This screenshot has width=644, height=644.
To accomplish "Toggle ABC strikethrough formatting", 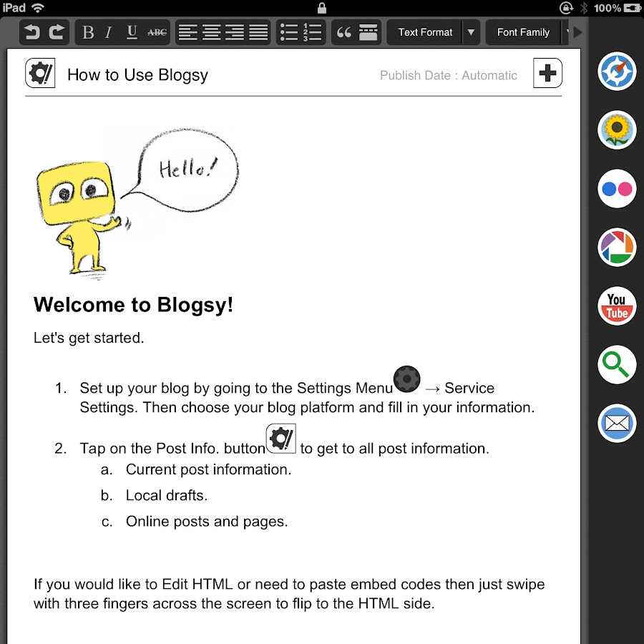I will (x=157, y=32).
